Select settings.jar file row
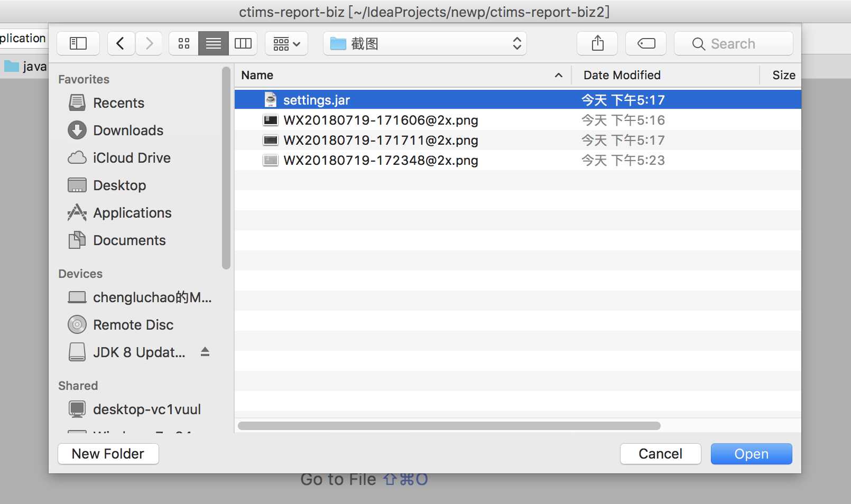The height and width of the screenshot is (504, 851). tap(518, 100)
